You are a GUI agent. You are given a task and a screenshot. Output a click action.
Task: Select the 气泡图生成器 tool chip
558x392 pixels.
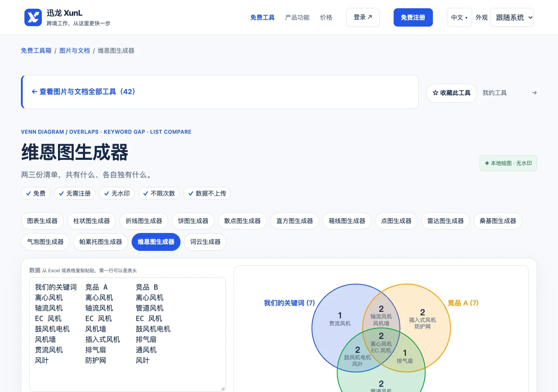(45, 242)
